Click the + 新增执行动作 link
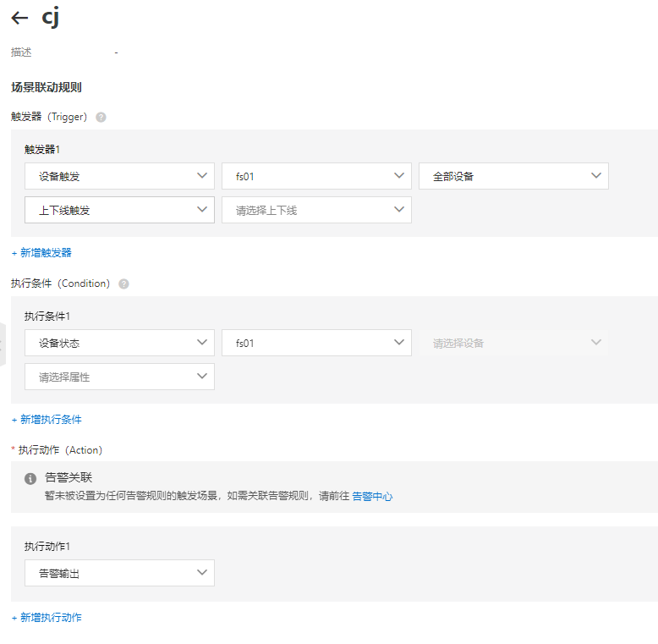Image resolution: width=658 pixels, height=644 pixels. point(47,618)
